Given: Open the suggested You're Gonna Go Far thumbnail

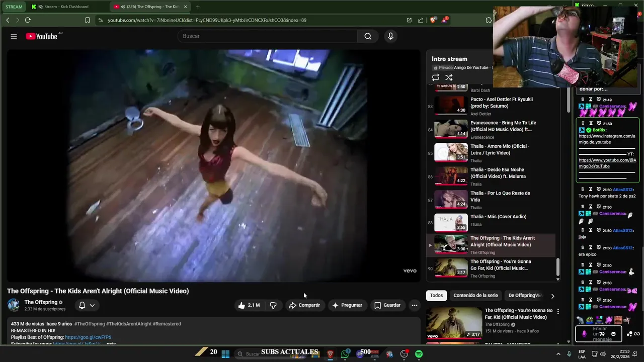Looking at the screenshot, I should click(454, 323).
